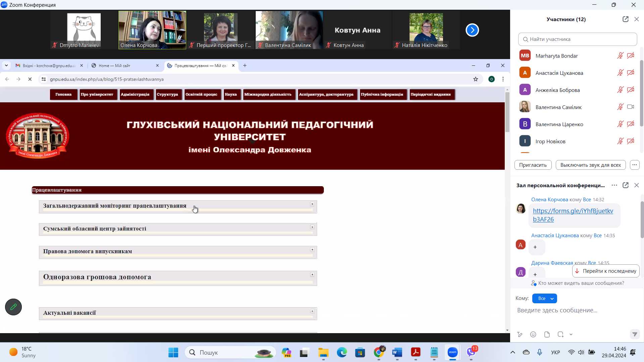Open Аспірантура, докторантура menu
Viewport: 644px width, 362px height.
pos(327,94)
